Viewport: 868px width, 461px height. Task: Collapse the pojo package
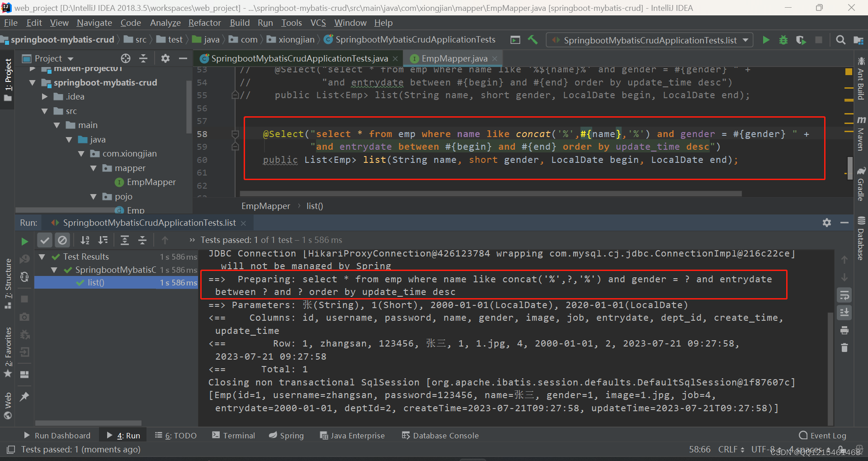(x=93, y=196)
